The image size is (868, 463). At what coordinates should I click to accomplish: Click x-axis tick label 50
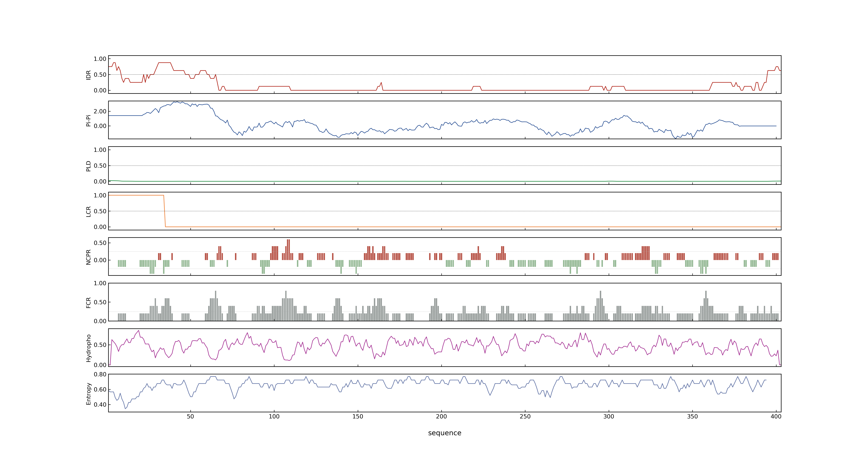point(190,416)
